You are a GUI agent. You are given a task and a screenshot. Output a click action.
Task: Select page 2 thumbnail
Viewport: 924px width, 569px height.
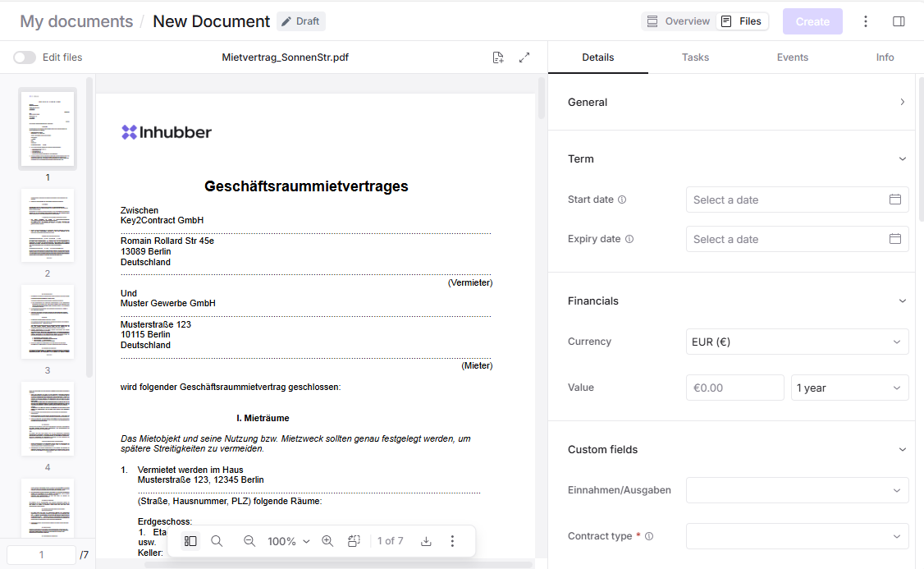(48, 226)
